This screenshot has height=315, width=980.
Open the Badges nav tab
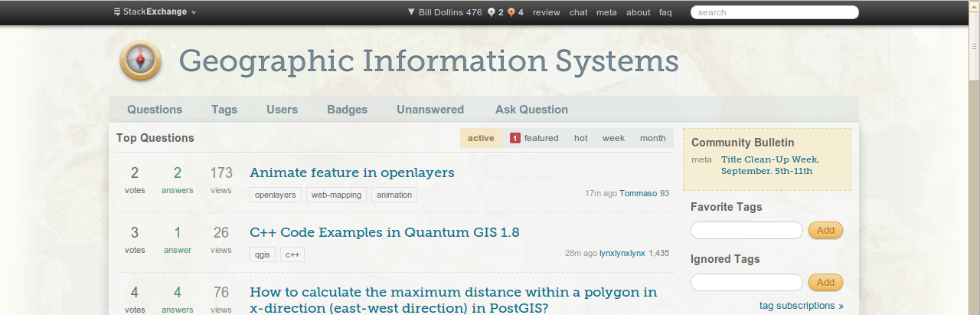[x=347, y=110]
